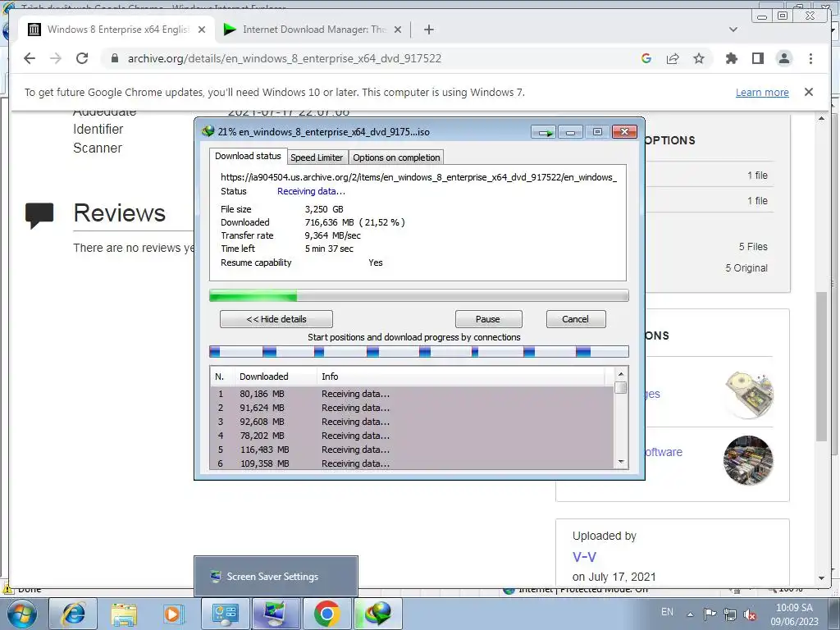Click the Downloaded column header

point(276,377)
